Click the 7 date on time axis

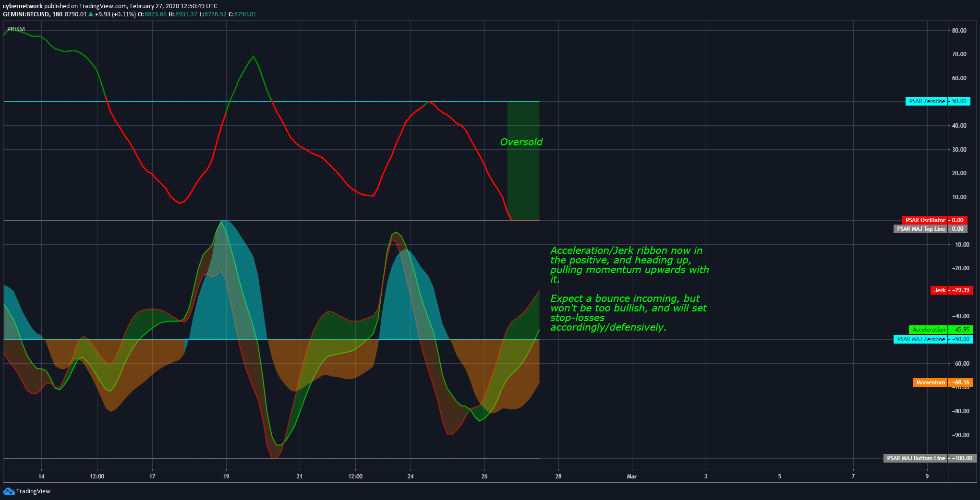(853, 476)
